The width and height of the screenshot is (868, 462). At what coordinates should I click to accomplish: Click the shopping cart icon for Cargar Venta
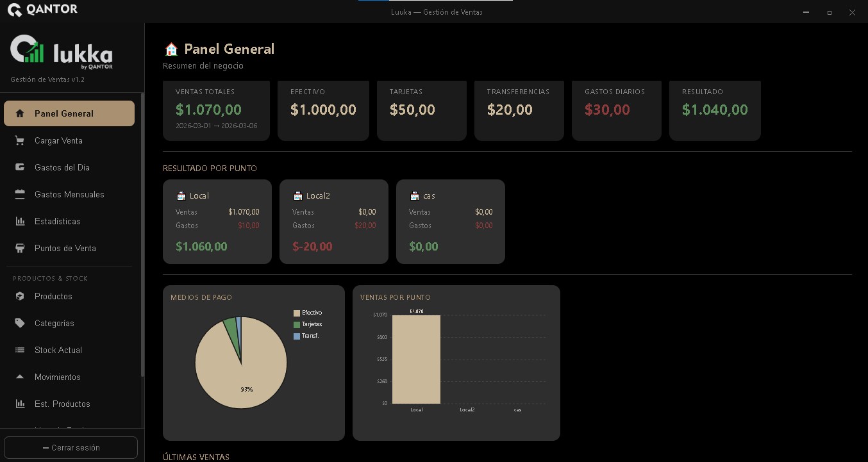[20, 140]
